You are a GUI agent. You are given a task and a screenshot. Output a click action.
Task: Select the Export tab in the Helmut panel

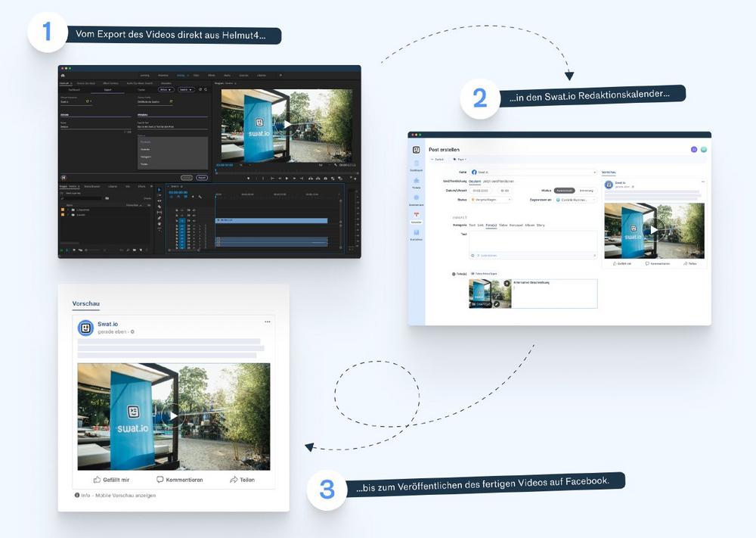(x=107, y=90)
